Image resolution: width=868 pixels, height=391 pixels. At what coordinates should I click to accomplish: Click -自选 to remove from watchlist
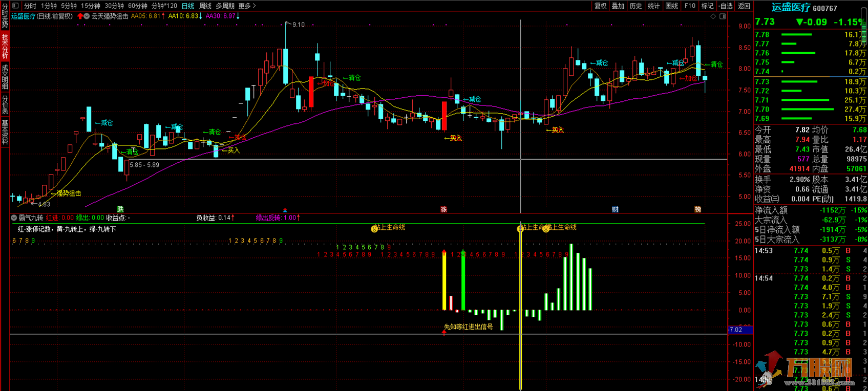(726, 6)
